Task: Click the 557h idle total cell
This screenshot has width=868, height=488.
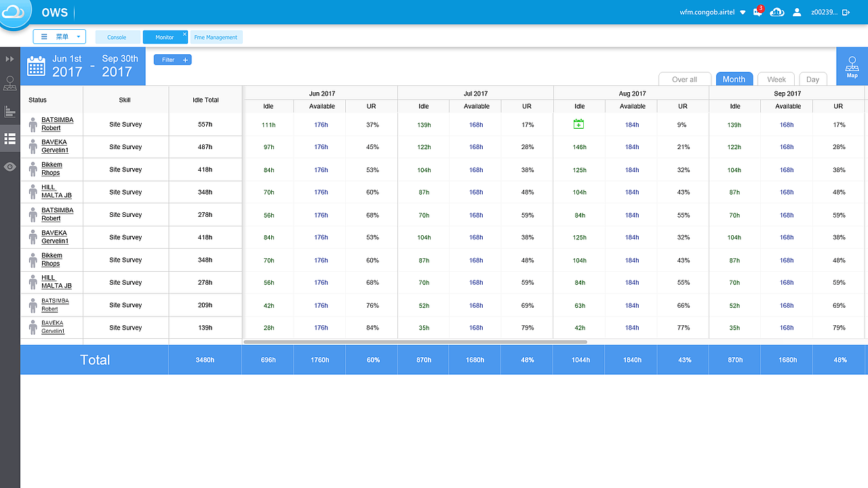Action: [205, 125]
